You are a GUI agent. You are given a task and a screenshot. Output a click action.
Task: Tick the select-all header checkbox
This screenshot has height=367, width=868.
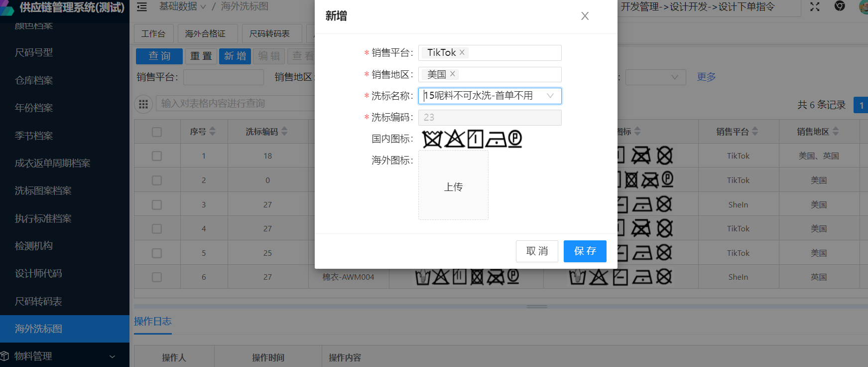[157, 132]
